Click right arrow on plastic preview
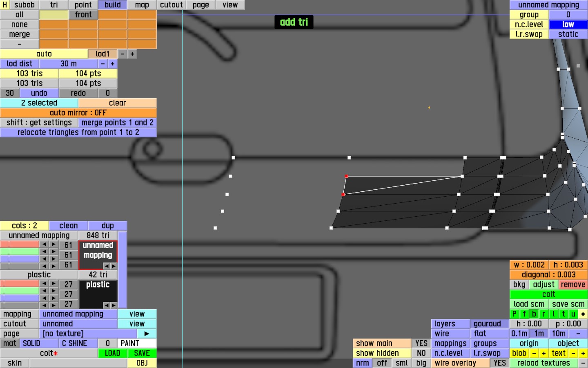Viewport: 588px width, 368px height. (114, 305)
